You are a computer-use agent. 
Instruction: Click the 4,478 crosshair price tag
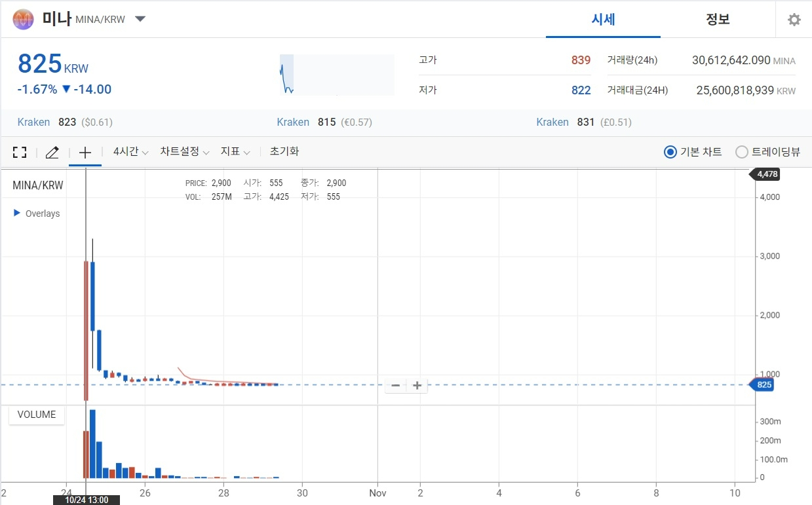(x=765, y=174)
